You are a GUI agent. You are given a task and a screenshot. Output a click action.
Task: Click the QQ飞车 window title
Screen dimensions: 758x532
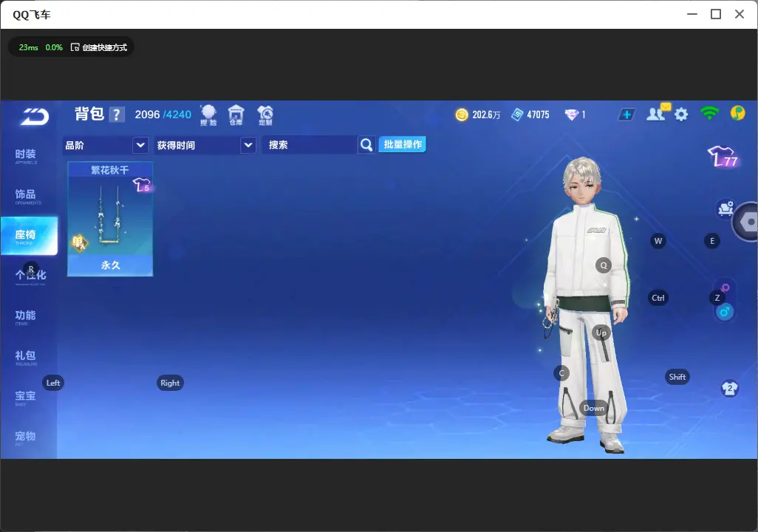pos(32,15)
